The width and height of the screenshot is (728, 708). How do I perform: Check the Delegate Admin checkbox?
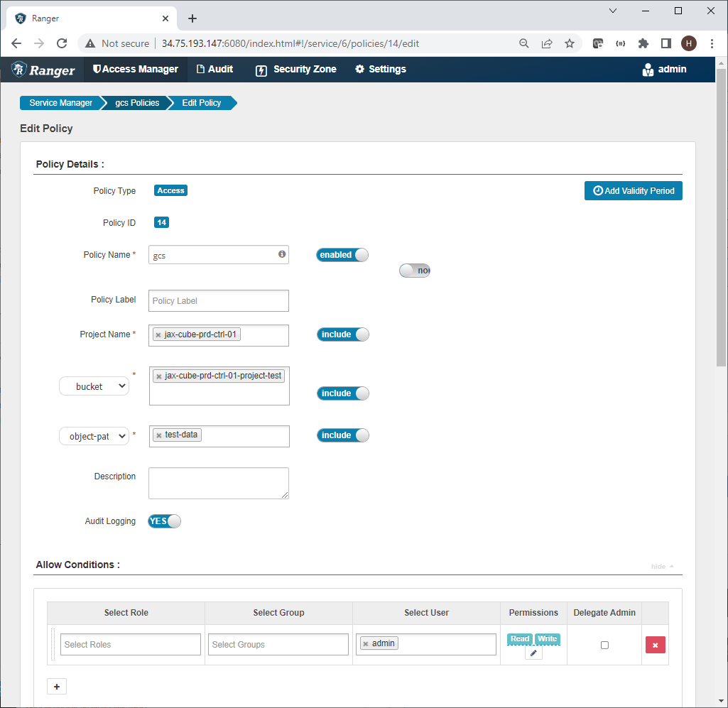pyautogui.click(x=604, y=644)
